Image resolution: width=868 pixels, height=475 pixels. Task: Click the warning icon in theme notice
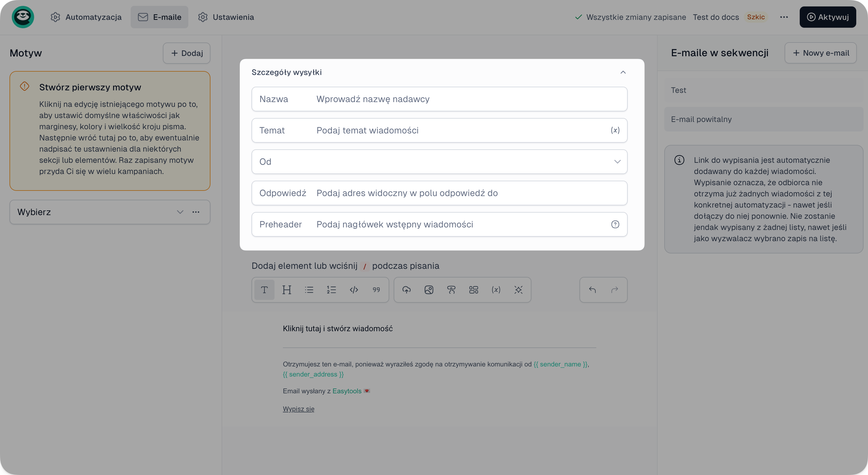click(x=25, y=86)
